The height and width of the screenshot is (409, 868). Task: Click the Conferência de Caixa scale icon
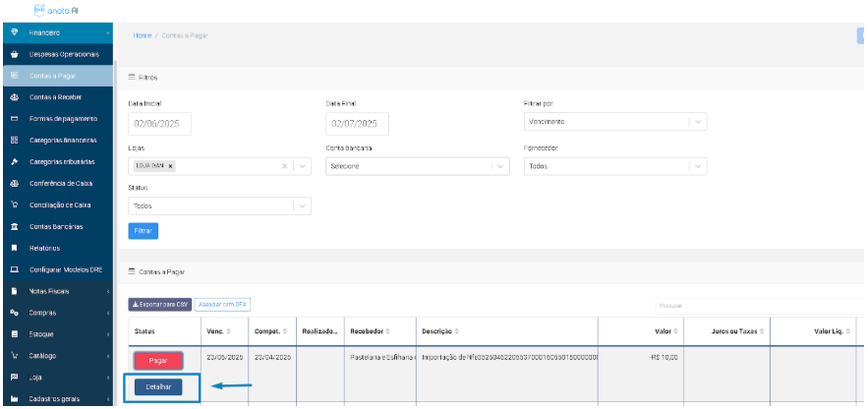point(15,184)
